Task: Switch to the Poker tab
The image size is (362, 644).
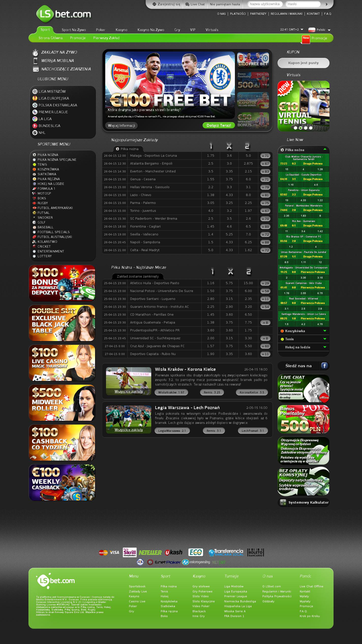Action: [x=100, y=30]
